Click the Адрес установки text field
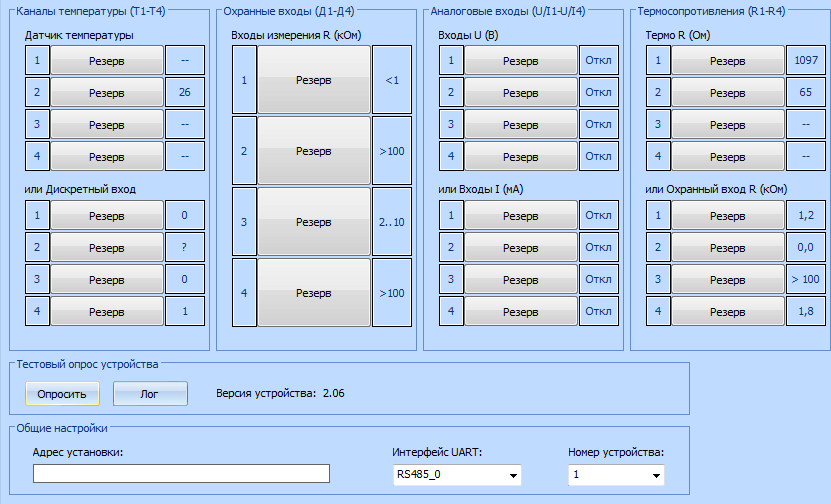The height and width of the screenshot is (504, 831). point(181,473)
